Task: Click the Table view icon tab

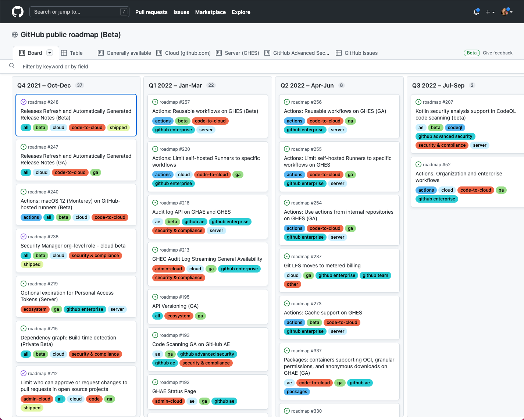Action: point(64,53)
